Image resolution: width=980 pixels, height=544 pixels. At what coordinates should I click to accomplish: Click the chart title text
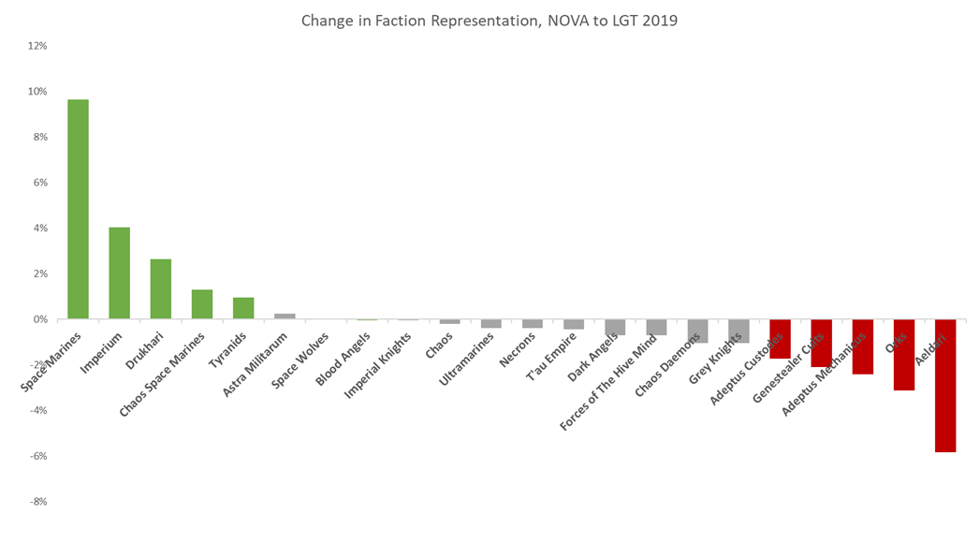(489, 21)
